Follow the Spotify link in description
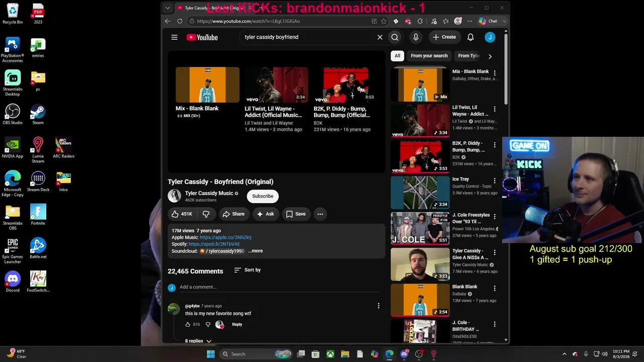The image size is (644, 362). pyautogui.click(x=214, y=244)
